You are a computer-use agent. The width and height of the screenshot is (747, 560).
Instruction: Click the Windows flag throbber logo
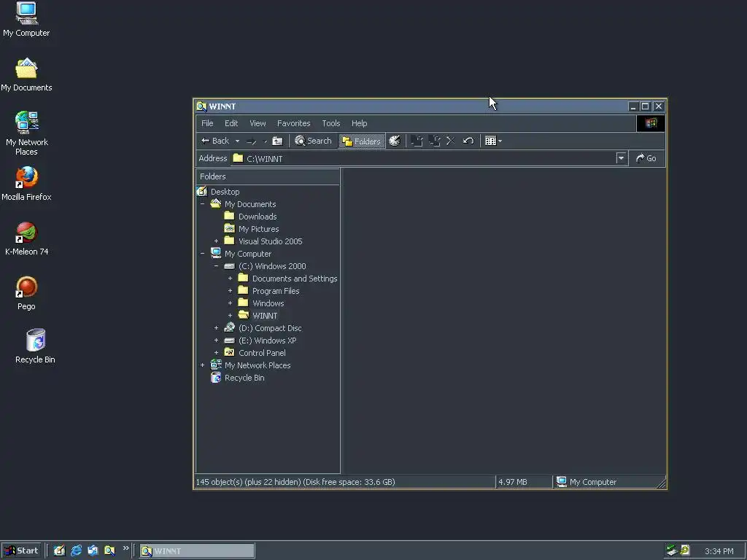pyautogui.click(x=651, y=123)
